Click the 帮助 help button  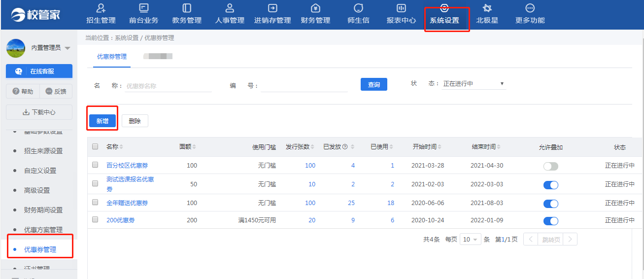[23, 91]
